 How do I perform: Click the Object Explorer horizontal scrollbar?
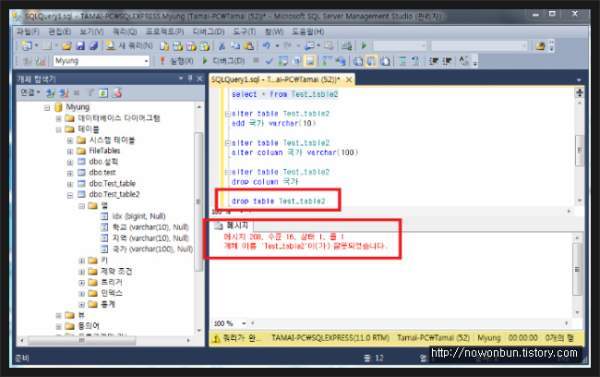click(x=82, y=340)
